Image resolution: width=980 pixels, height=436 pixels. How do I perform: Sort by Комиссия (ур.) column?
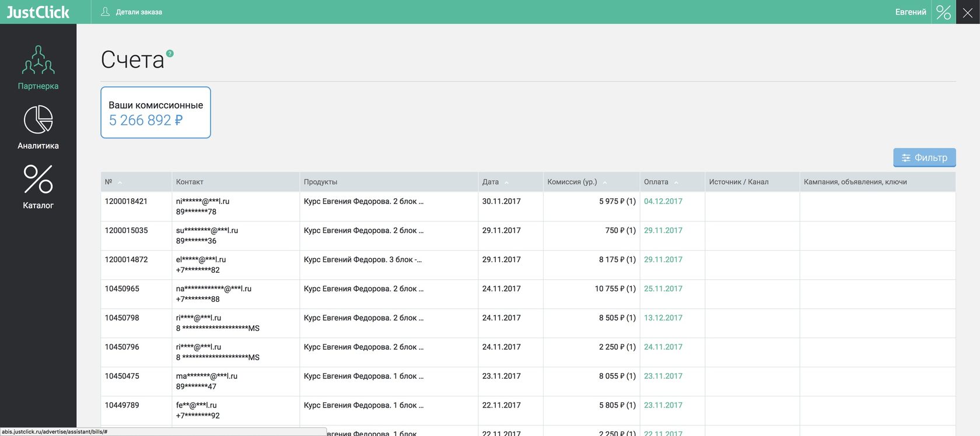tap(572, 182)
